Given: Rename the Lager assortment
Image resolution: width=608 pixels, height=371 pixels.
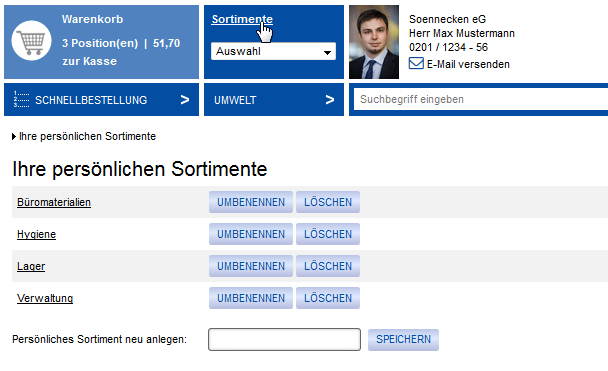Looking at the screenshot, I should (x=251, y=266).
